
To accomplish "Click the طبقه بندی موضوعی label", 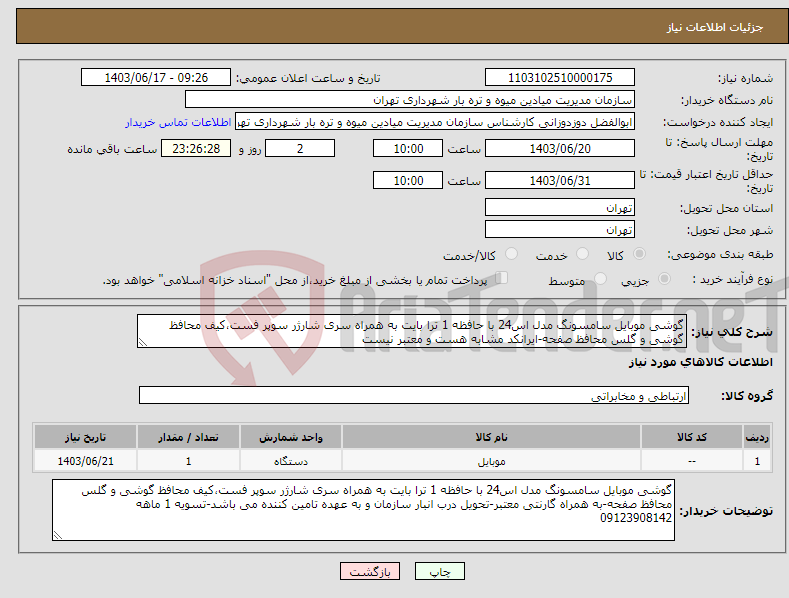I will point(720,255).
